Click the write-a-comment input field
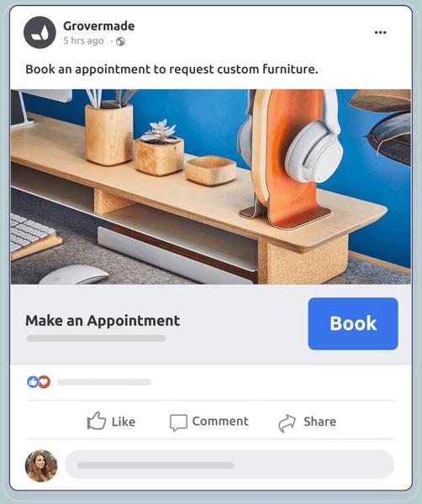 click(x=229, y=465)
